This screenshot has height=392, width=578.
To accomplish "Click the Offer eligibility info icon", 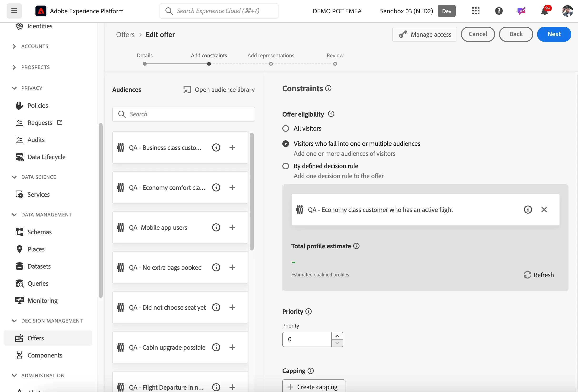I will pyautogui.click(x=331, y=114).
